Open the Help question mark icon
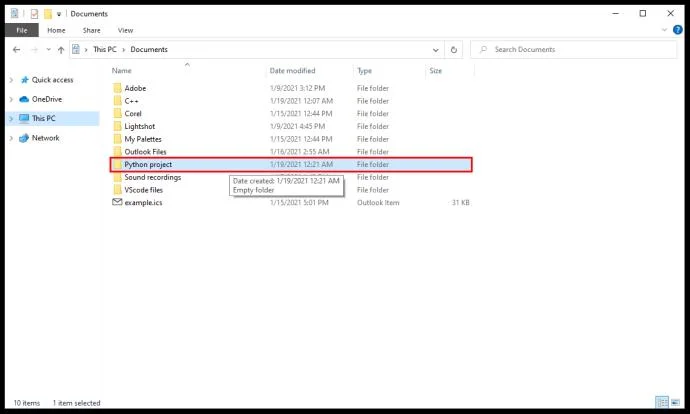This screenshot has height=414, width=690. point(678,30)
